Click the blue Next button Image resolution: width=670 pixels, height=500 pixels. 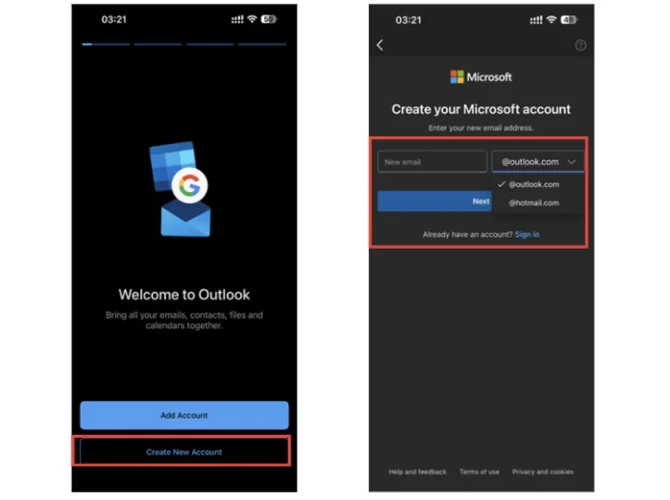[x=435, y=201]
